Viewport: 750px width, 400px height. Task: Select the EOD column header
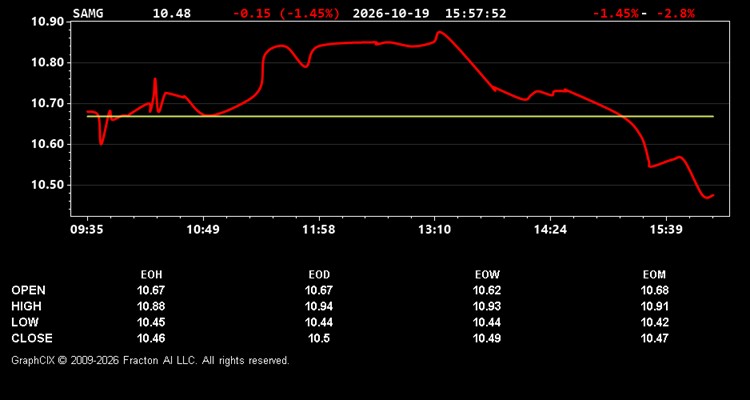click(x=319, y=275)
